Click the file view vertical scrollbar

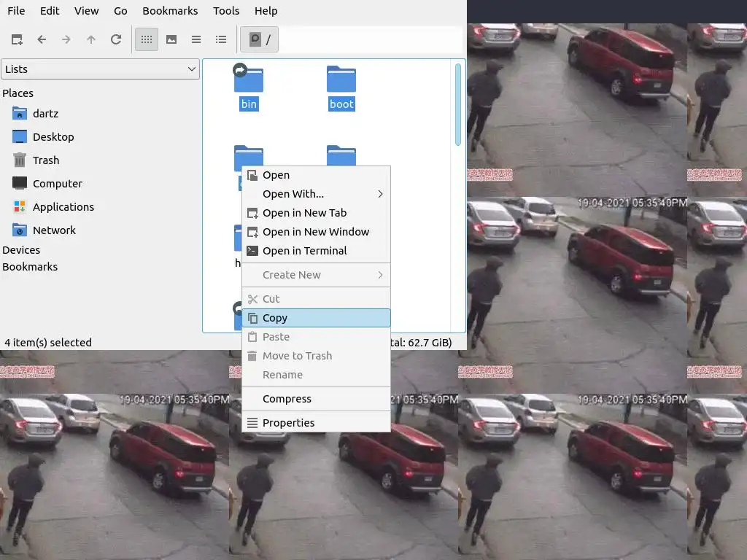point(458,105)
